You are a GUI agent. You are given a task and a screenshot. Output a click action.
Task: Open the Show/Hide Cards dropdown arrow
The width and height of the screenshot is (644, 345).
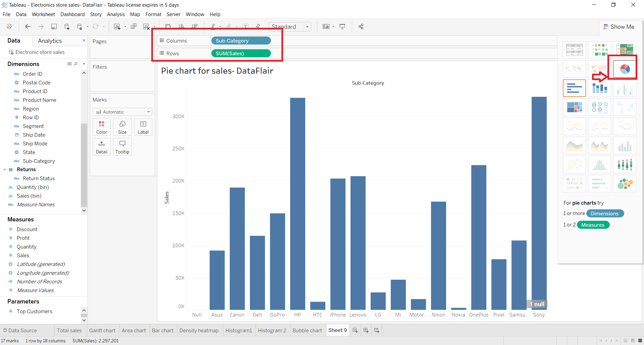click(x=333, y=27)
